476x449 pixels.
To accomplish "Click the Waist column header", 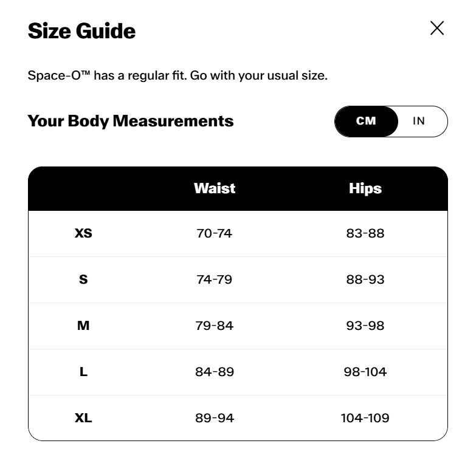I will 215,188.
